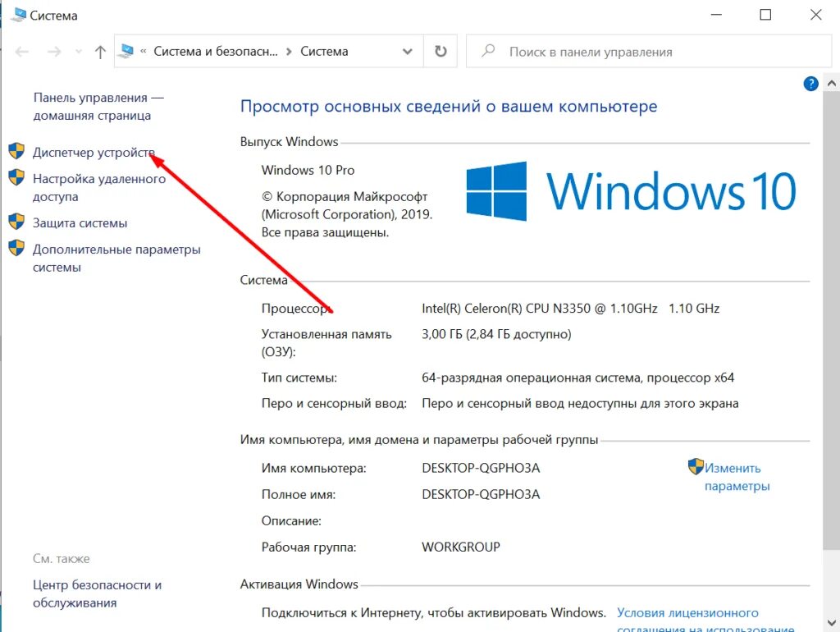Open Дополнительные параметры системы
840x632 pixels.
click(x=116, y=258)
